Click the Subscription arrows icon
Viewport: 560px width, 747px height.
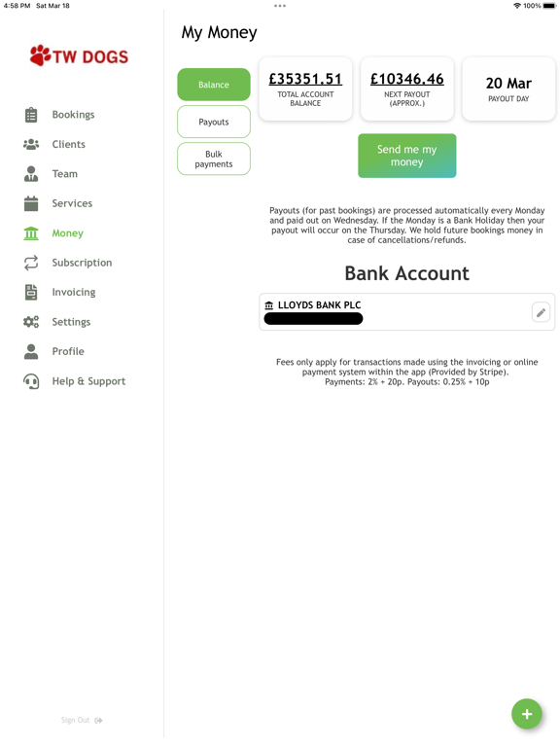click(x=31, y=263)
